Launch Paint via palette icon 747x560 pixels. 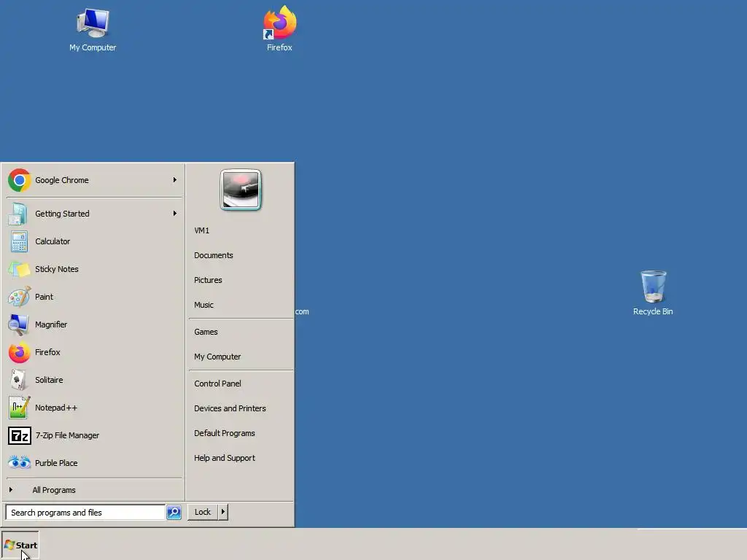click(x=19, y=297)
